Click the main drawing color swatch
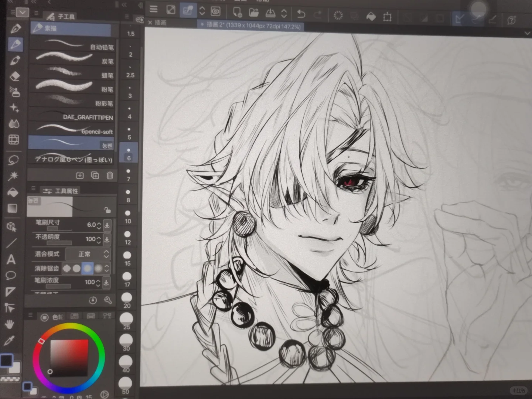Viewport: 532px width, 399px height. 6,360
